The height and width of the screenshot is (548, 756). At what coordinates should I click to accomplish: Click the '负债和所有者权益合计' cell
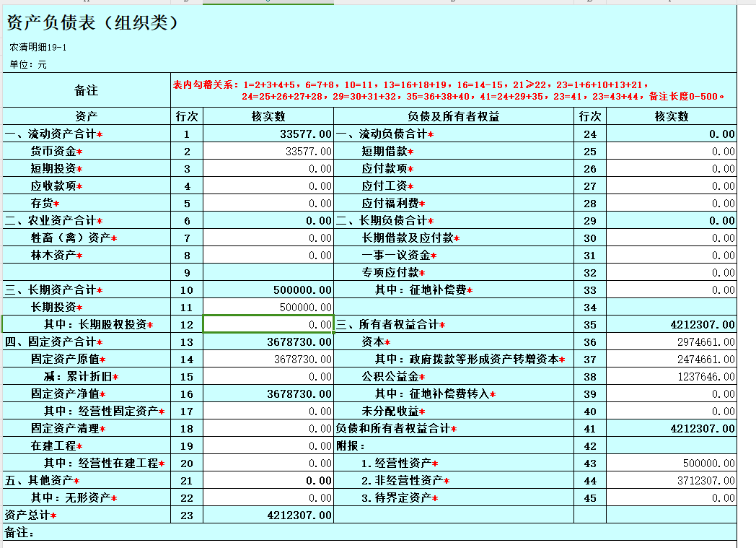tap(454, 429)
